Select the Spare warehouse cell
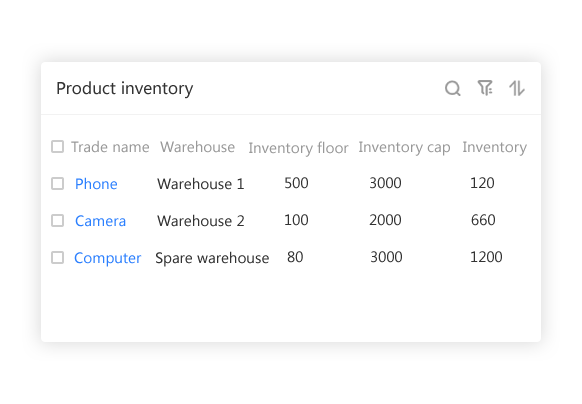Screen dimensions: 582x404 [212, 258]
